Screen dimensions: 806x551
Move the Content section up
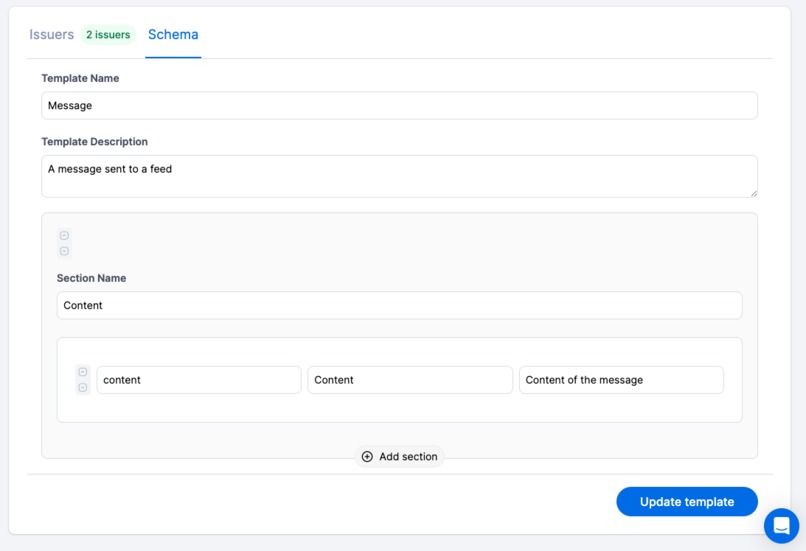(64, 236)
